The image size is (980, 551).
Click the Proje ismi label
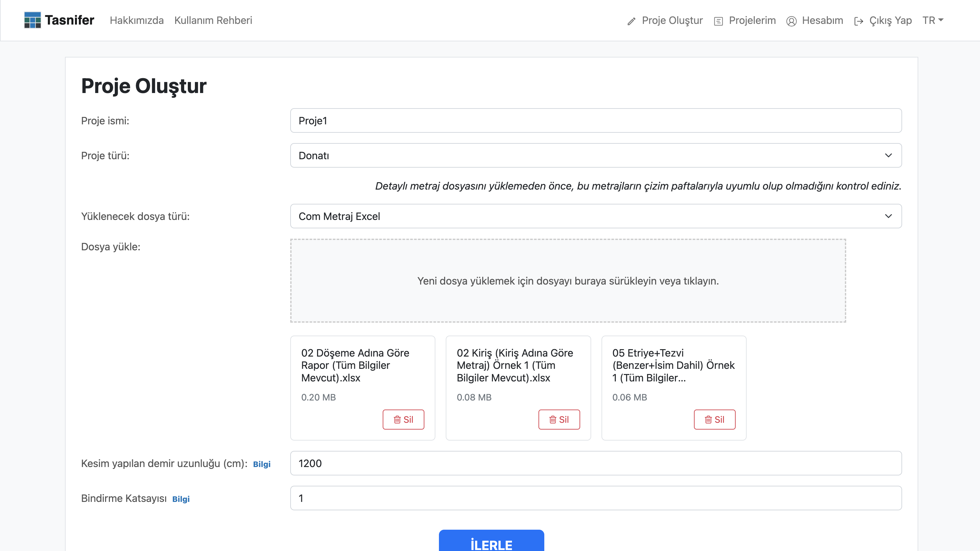(x=105, y=120)
